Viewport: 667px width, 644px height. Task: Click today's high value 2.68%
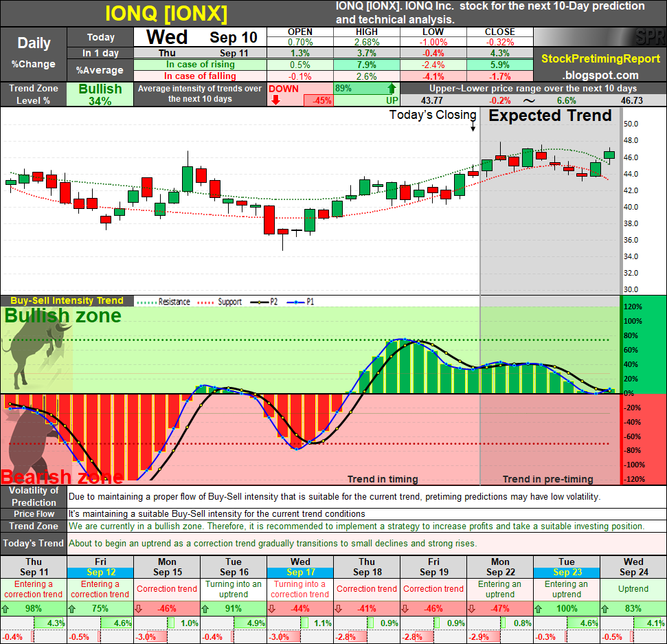(367, 42)
